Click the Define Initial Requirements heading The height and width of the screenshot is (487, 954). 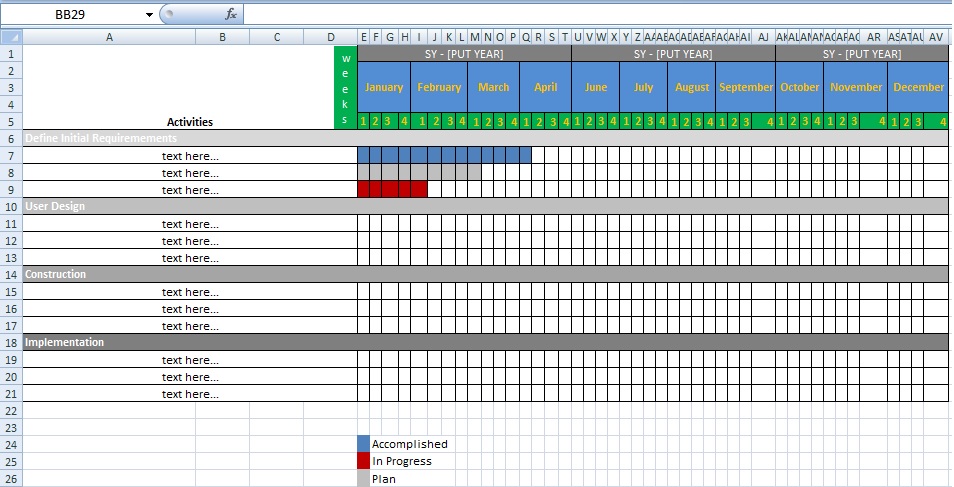click(100, 138)
